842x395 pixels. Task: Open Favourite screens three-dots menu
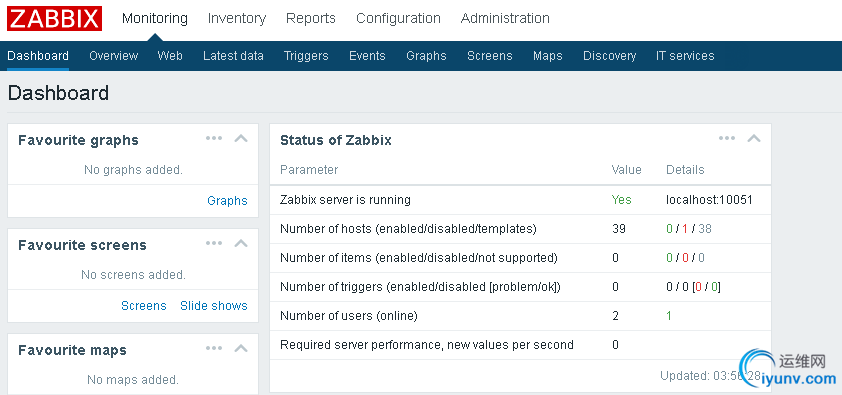(214, 244)
